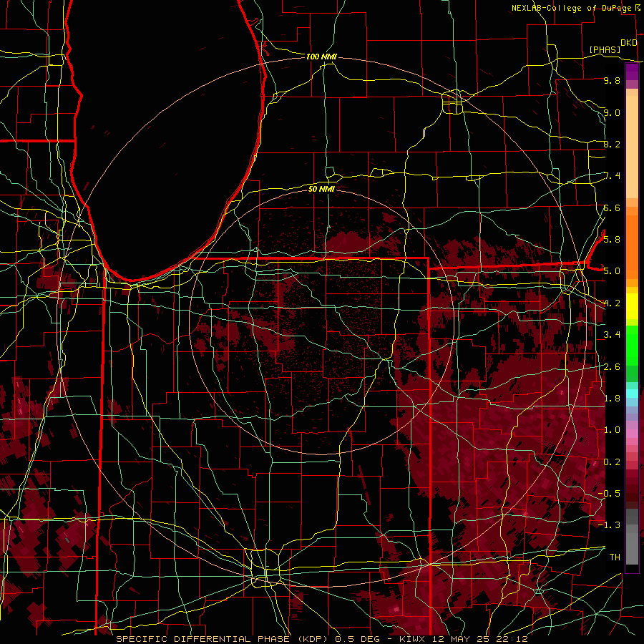Click the -0.5 value on color scale
The image size is (644, 644).
coord(609,494)
